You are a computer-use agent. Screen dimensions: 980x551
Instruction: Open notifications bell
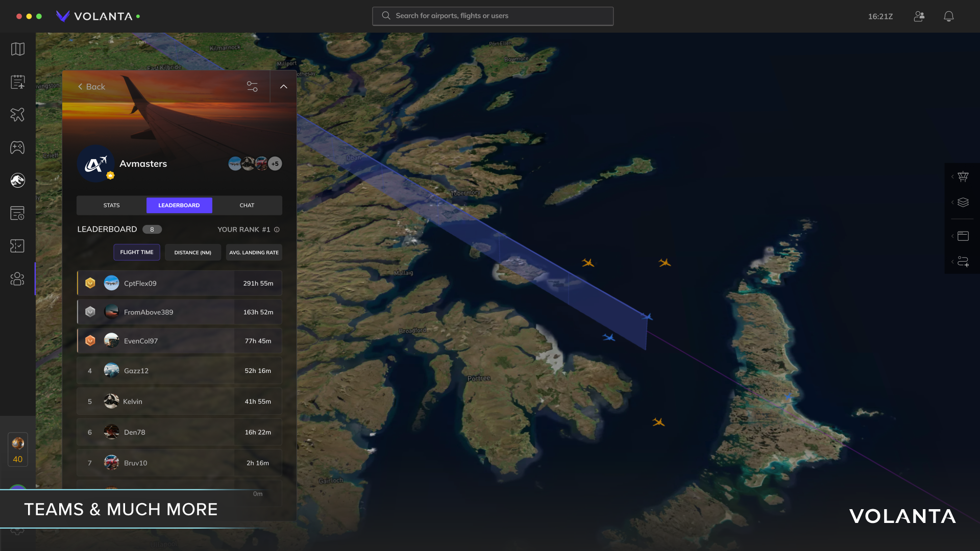pyautogui.click(x=949, y=16)
